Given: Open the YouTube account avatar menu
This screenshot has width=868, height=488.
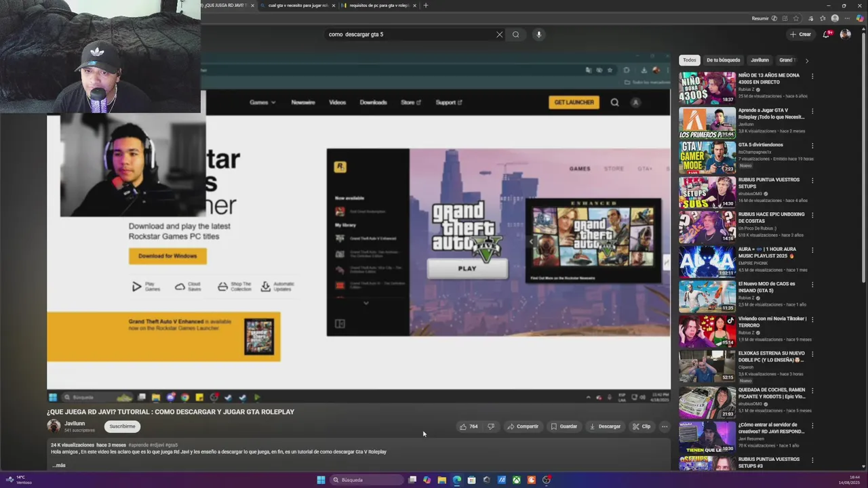Looking at the screenshot, I should [x=845, y=35].
